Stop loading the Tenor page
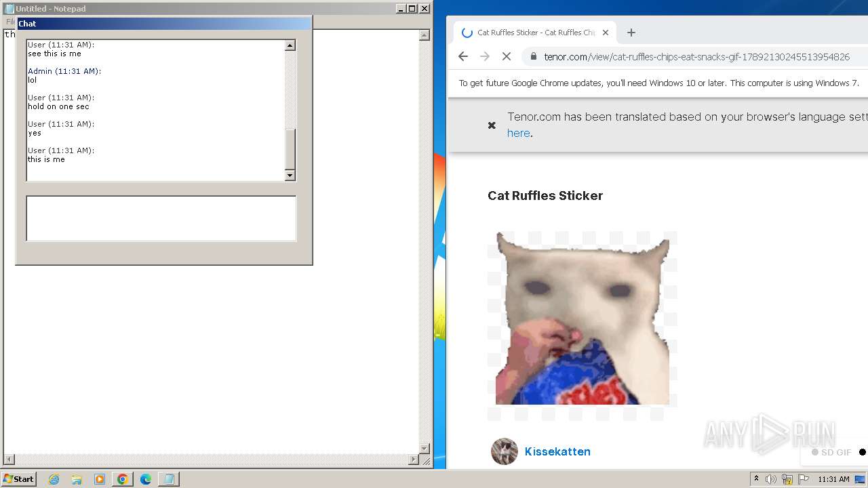Screen dimensions: 868x488 [x=507, y=57]
